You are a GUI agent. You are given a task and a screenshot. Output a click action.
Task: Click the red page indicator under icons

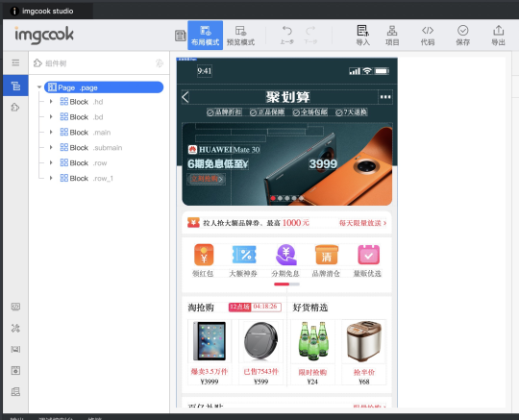pyautogui.click(x=282, y=284)
